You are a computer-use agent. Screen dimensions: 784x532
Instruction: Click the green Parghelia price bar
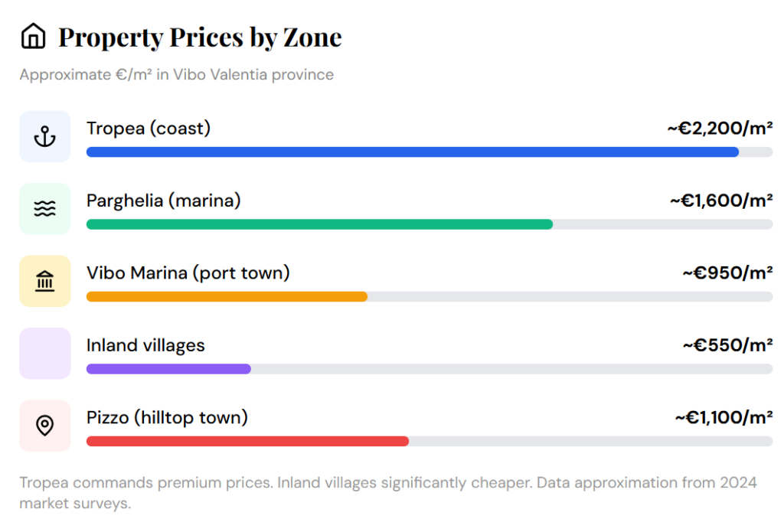[x=319, y=224]
